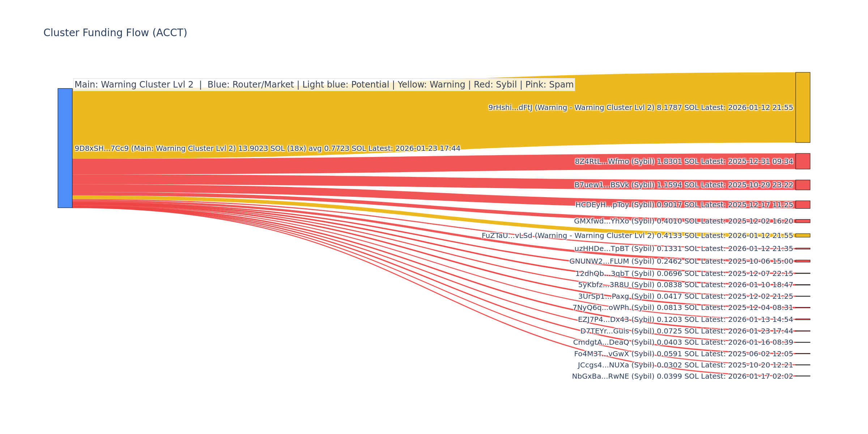The image size is (868, 434).
Task: Click the NbGxBa...RwNE Sybil label
Action: pyautogui.click(x=682, y=376)
